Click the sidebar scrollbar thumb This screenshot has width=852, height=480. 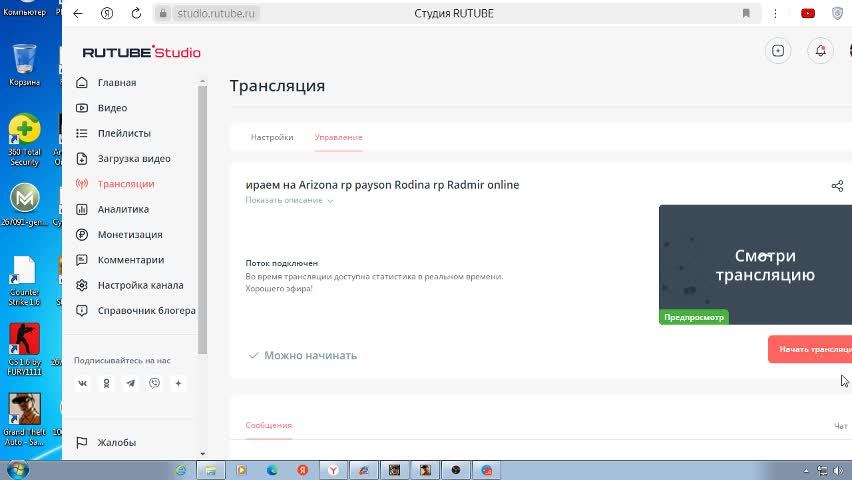point(202,220)
